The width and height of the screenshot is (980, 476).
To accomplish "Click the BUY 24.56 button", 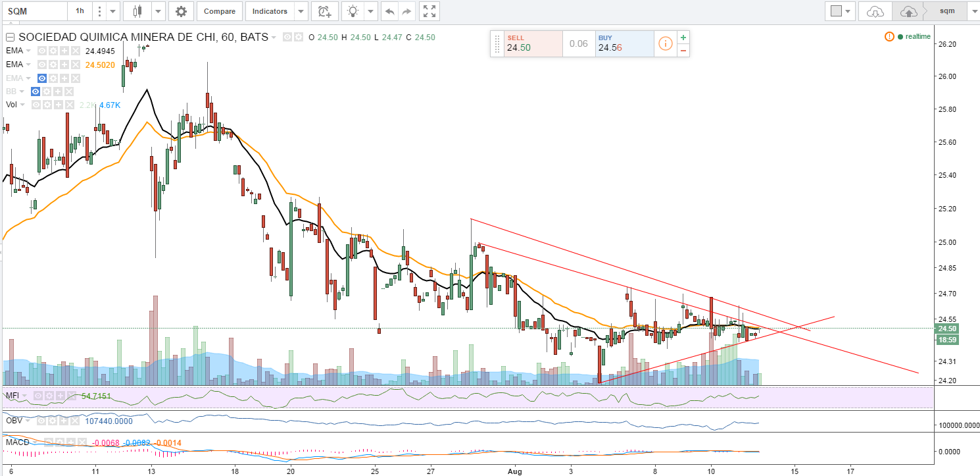I will (624, 43).
